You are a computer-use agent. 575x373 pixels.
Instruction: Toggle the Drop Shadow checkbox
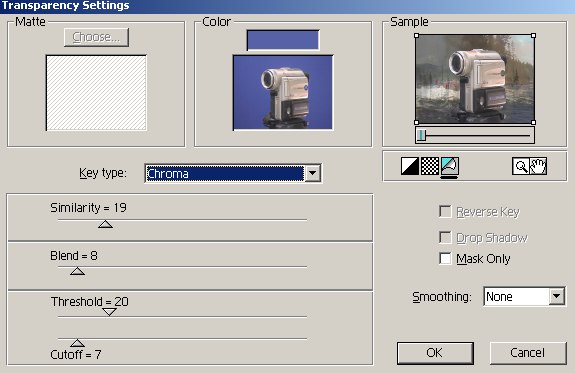coord(445,237)
